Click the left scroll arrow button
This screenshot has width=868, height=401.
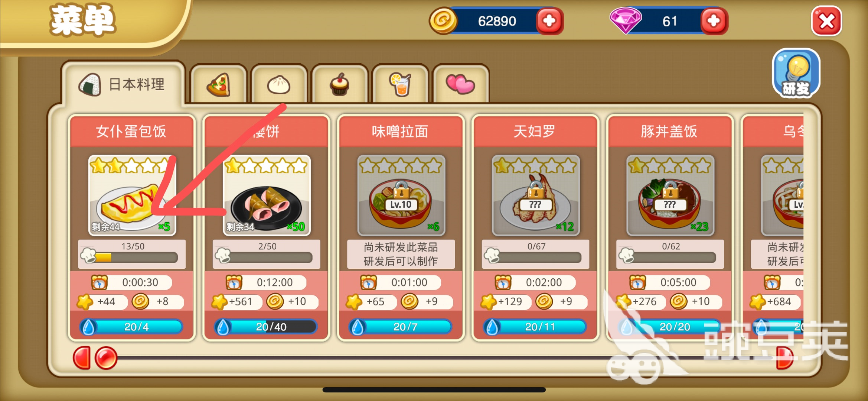coord(82,358)
